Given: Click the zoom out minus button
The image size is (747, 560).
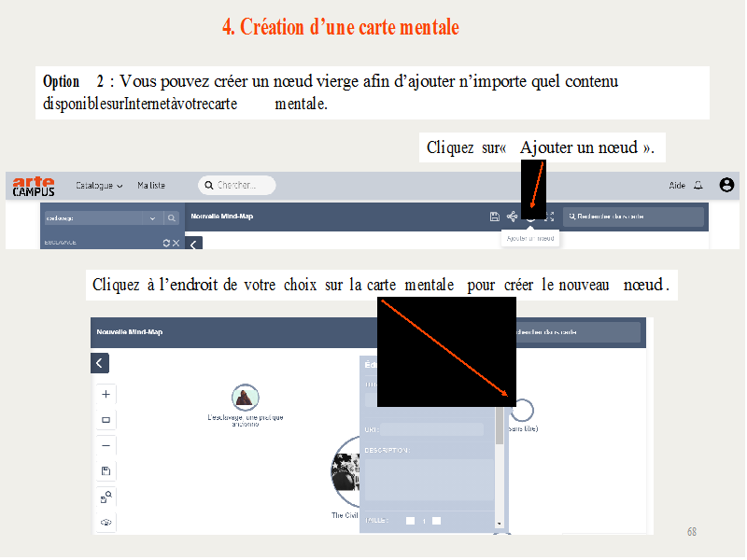Looking at the screenshot, I should click(106, 445).
